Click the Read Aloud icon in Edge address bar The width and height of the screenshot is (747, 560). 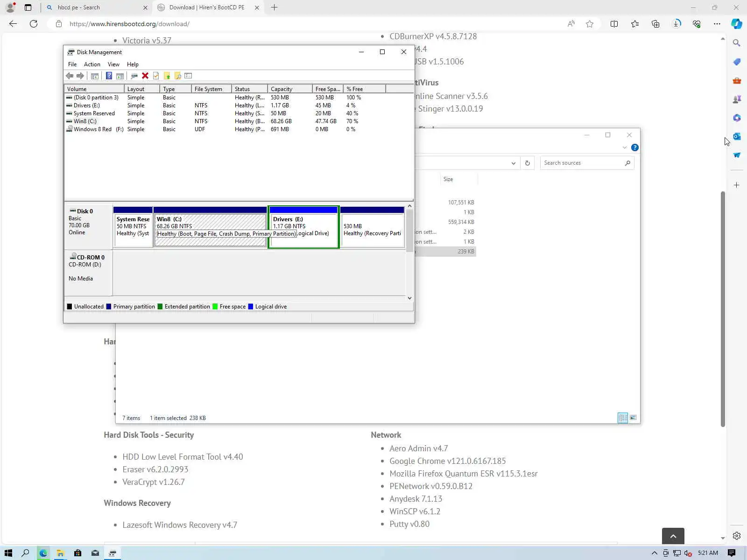pos(571,24)
